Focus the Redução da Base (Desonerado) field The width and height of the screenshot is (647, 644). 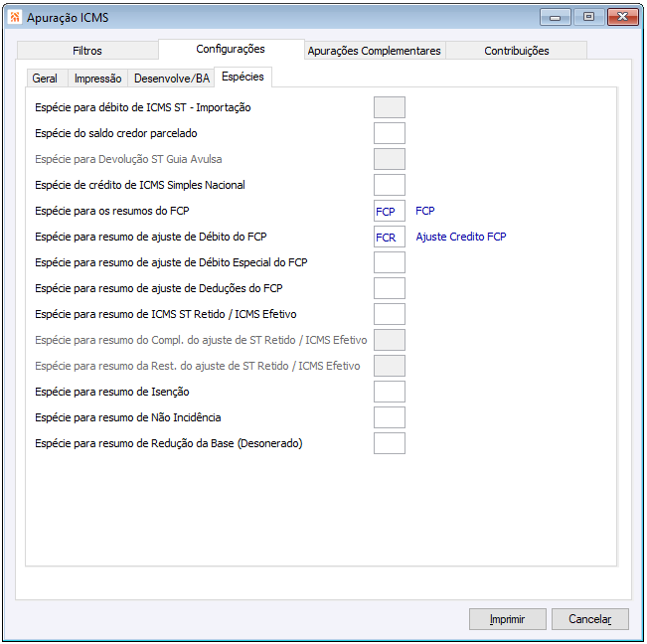point(390,443)
